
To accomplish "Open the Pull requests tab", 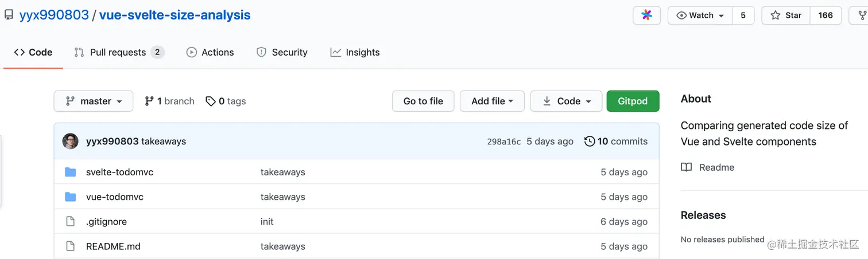I will (119, 52).
